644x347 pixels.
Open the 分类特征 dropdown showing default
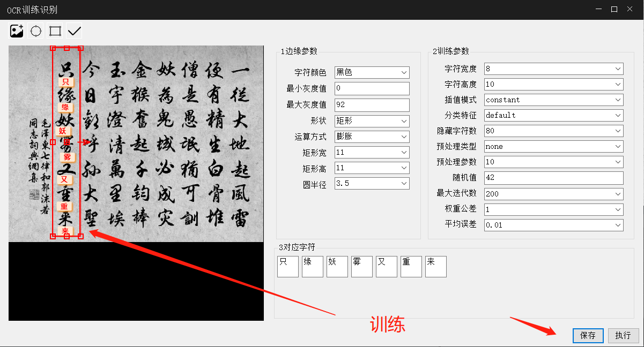coord(553,115)
